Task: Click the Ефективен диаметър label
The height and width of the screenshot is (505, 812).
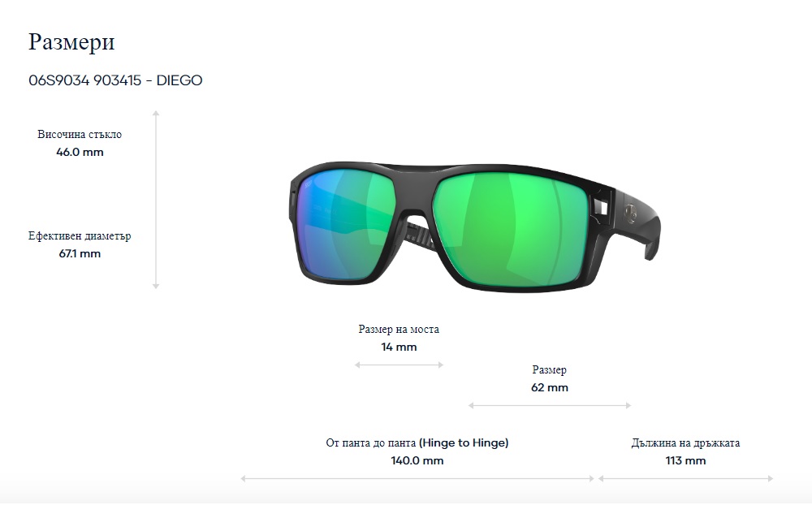Action: click(80, 235)
